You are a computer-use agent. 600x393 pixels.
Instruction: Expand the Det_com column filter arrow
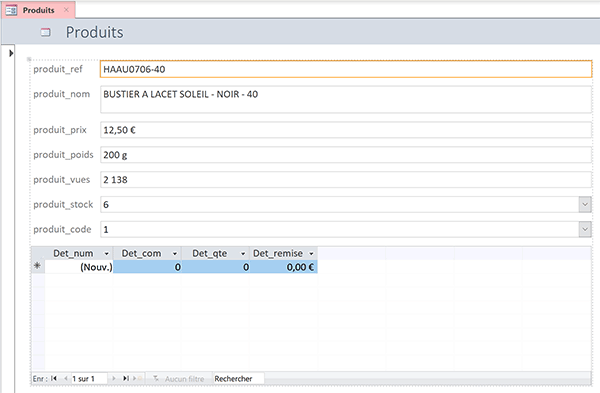[x=174, y=253]
